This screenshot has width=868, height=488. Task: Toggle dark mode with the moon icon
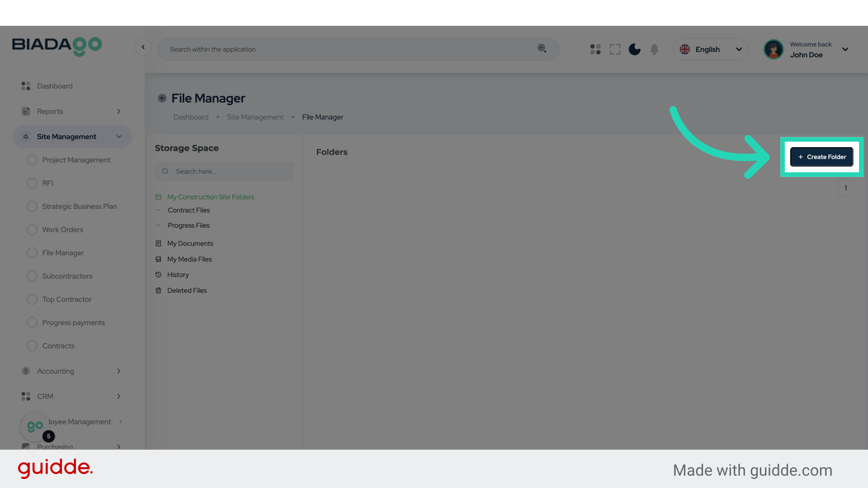tap(634, 49)
